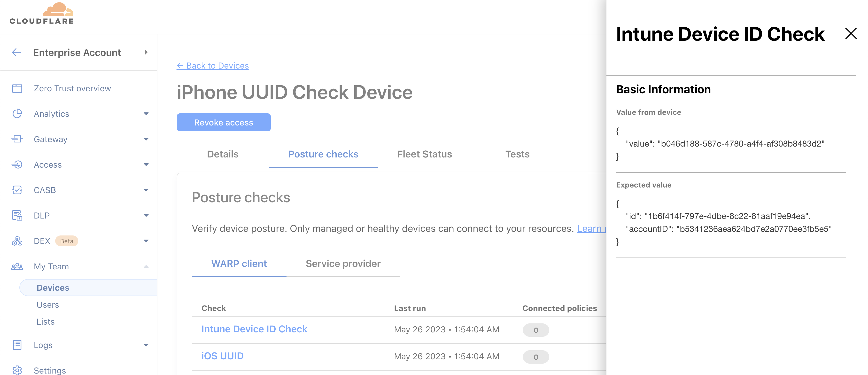Screen dimensions: 868x375
Task: Expand the Access menu chevron
Action: [x=146, y=164]
